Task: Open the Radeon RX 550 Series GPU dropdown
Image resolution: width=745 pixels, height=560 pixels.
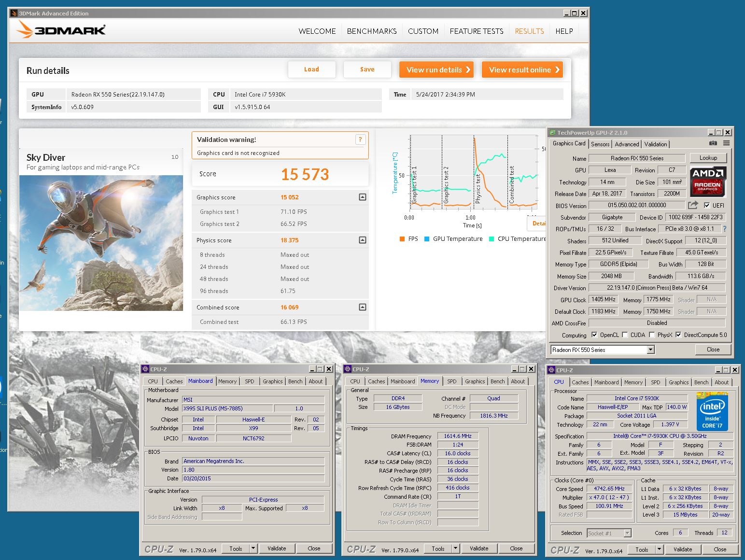Action: [x=650, y=350]
